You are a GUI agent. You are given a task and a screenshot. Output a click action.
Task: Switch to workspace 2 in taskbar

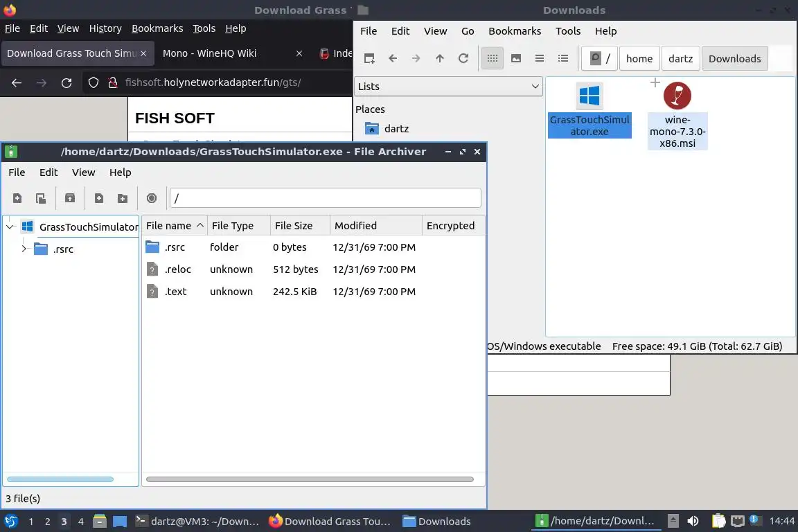[47, 522]
